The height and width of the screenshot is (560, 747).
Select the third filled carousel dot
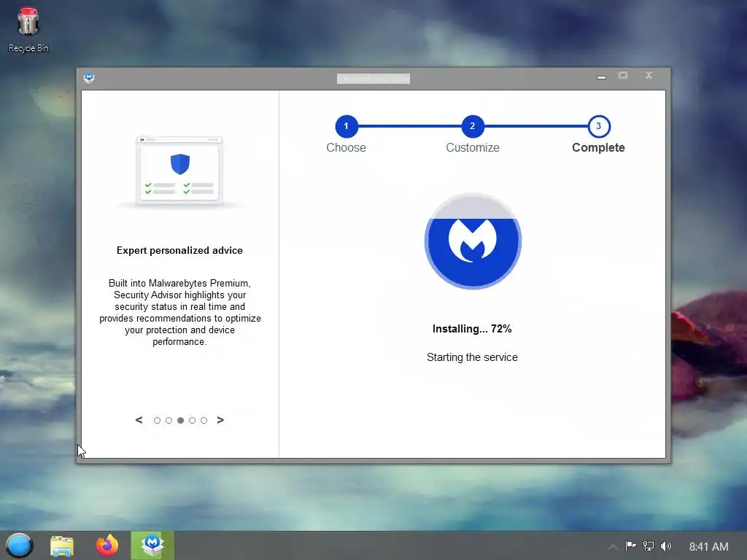181,421
